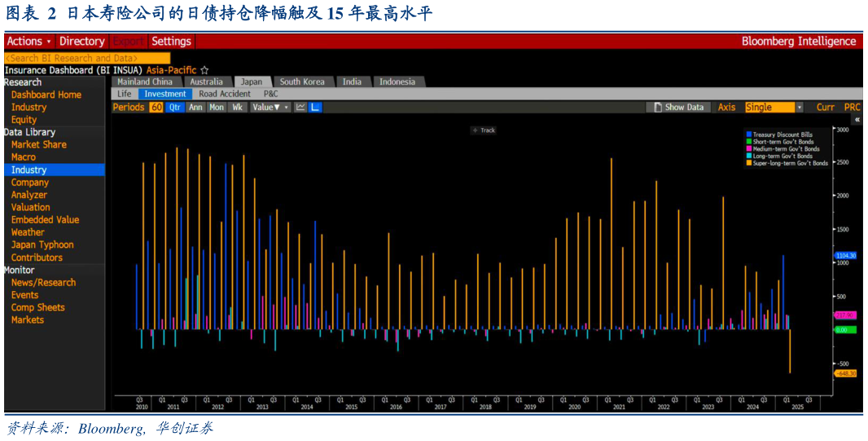
Task: Switch to line chart view icon
Action: pos(300,107)
